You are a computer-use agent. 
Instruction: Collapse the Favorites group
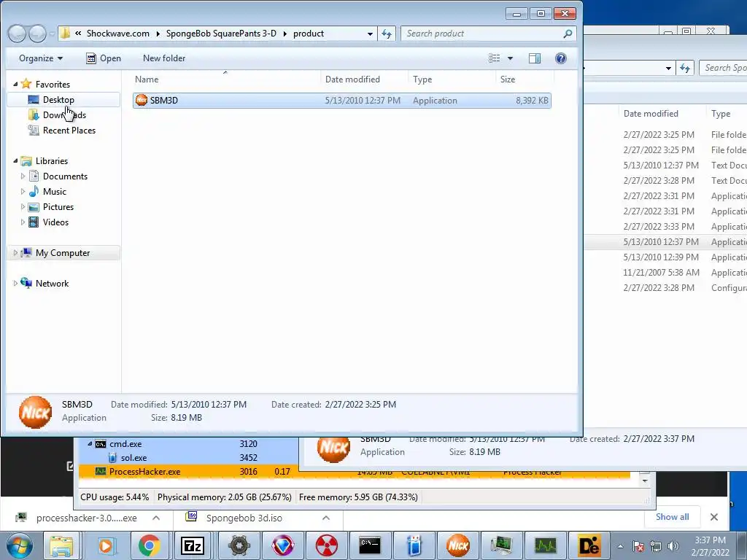pos(15,85)
